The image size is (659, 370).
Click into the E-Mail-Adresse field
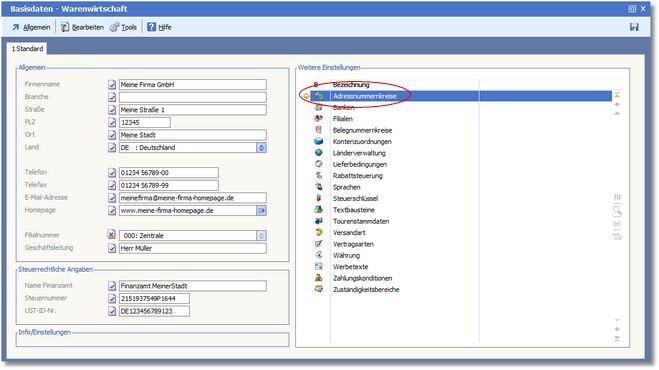coord(192,198)
